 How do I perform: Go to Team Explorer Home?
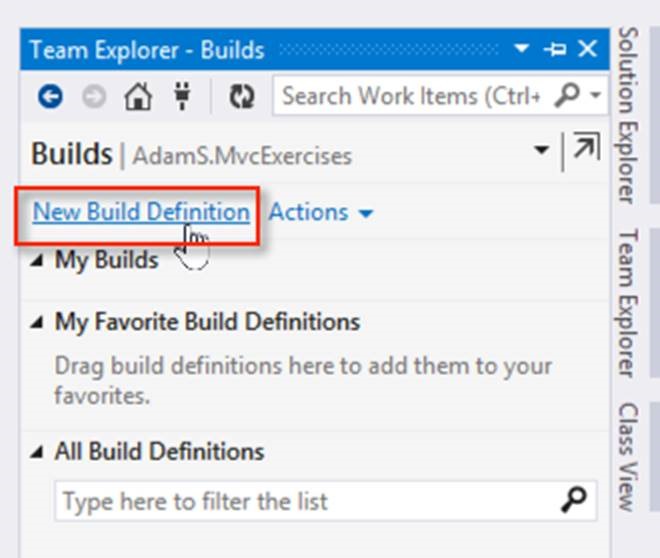tap(138, 96)
